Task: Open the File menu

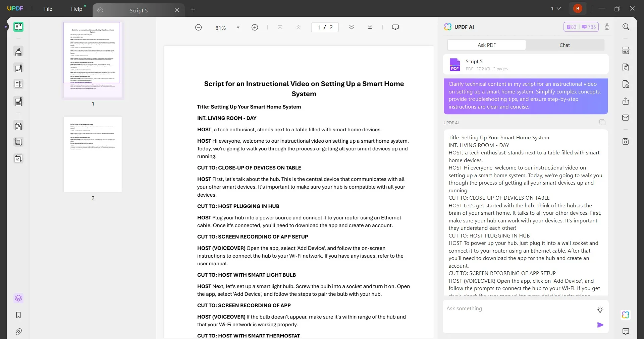Action: pos(48,9)
